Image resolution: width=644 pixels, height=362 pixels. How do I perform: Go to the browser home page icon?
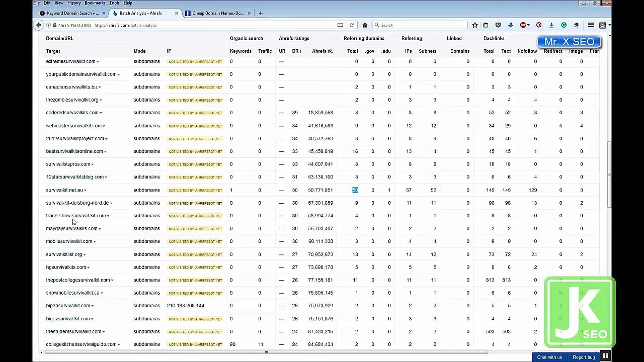pyautogui.click(x=365, y=25)
